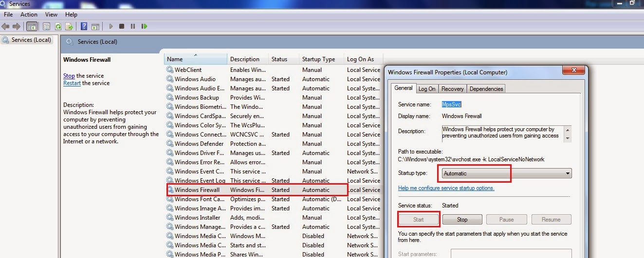Click the Start button in Properties dialog

pyautogui.click(x=419, y=220)
